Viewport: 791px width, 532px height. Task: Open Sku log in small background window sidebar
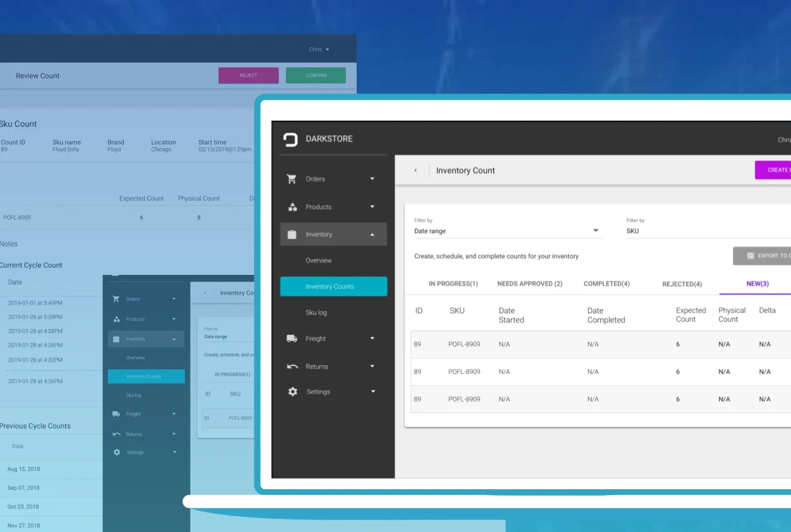pos(134,396)
